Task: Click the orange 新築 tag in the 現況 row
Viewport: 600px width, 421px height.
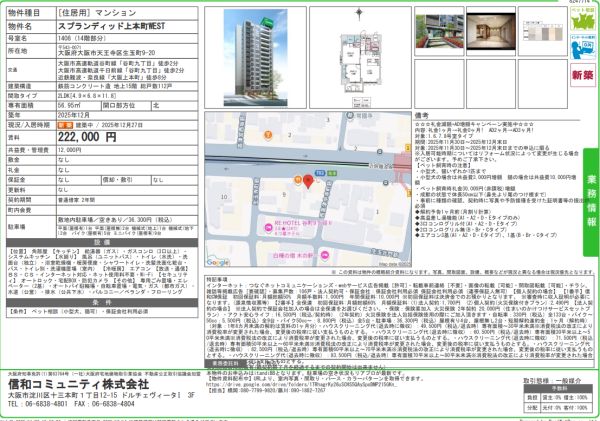Action: click(x=65, y=125)
